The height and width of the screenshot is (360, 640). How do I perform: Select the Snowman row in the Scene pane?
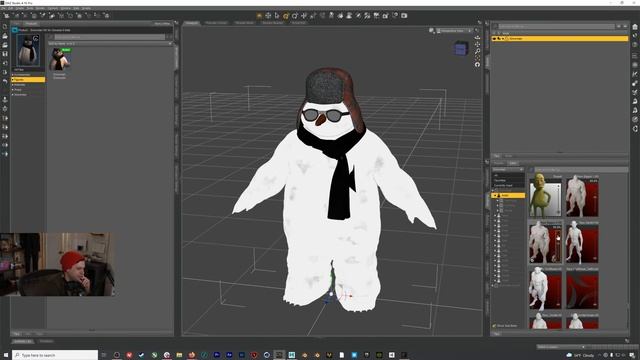pyautogui.click(x=560, y=38)
